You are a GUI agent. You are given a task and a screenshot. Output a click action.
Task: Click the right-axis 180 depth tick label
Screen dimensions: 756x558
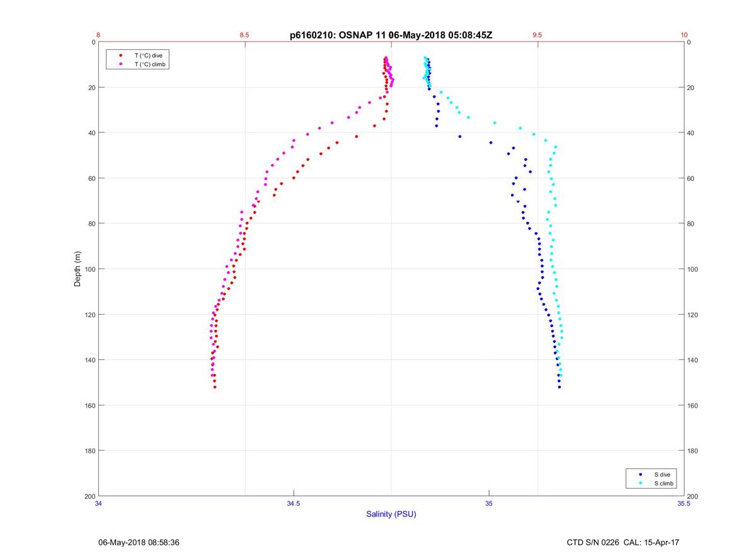(692, 451)
